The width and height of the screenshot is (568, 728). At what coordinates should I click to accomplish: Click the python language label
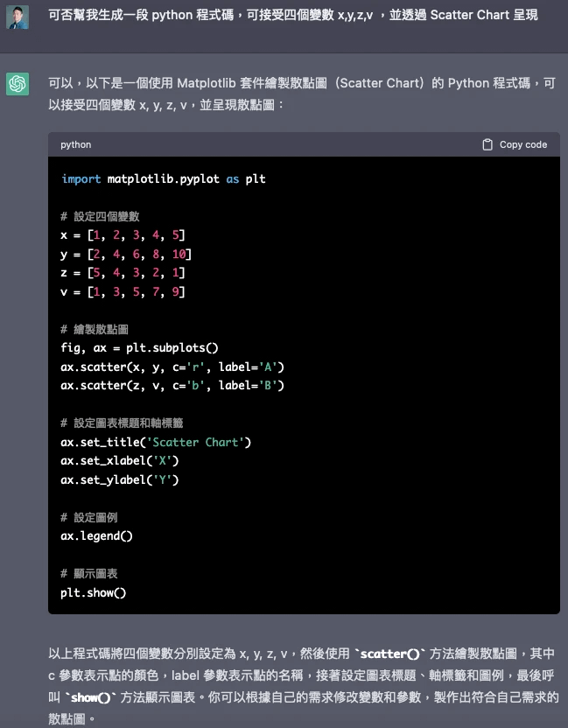tap(76, 144)
